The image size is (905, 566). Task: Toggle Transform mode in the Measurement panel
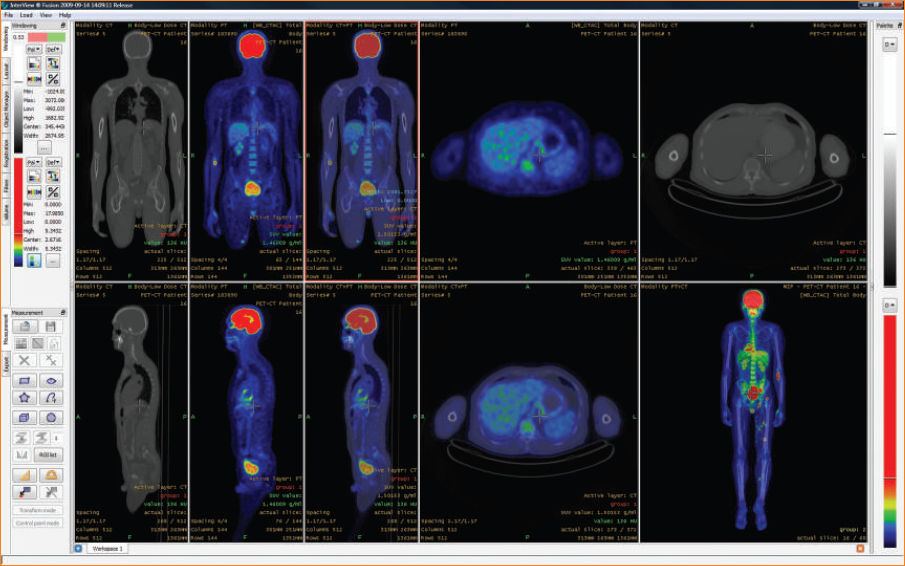[x=38, y=511]
